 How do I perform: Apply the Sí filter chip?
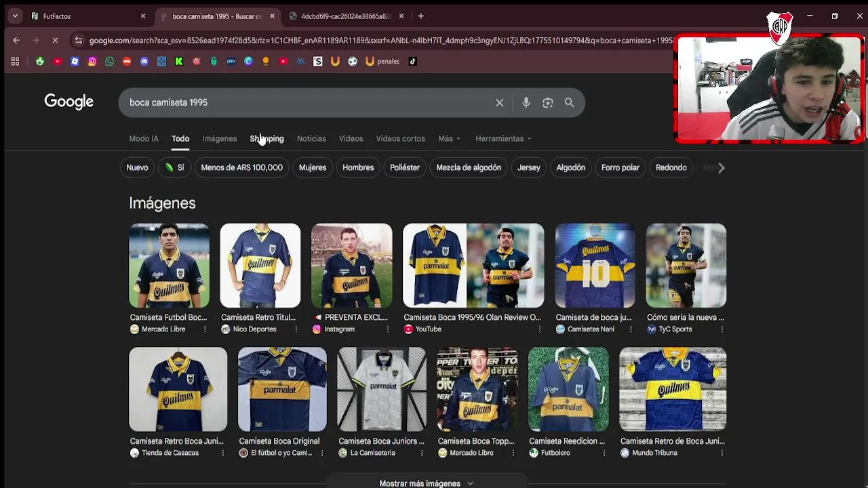pos(174,167)
